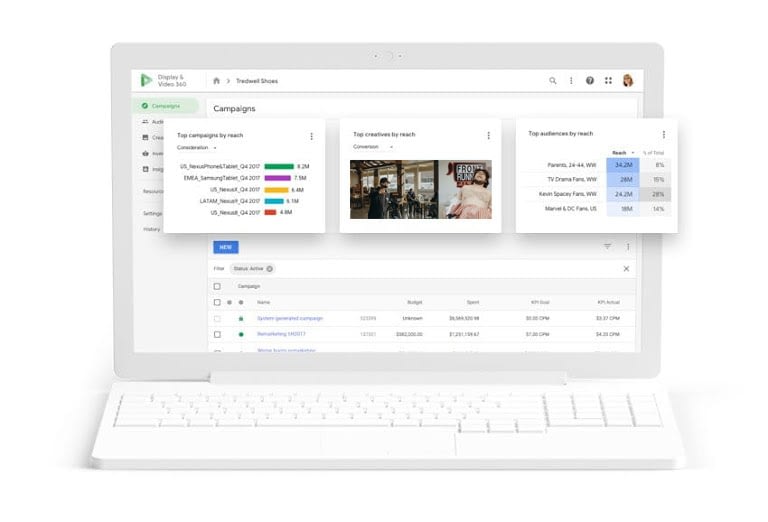The width and height of the screenshot is (768, 522).
Task: Click Unknown budget cell
Action: point(412,318)
